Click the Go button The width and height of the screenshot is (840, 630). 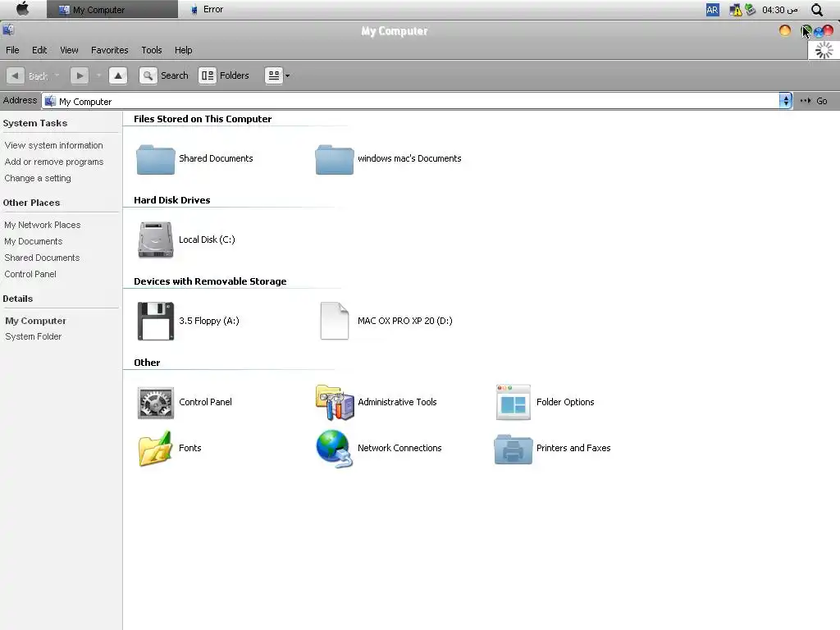point(814,101)
